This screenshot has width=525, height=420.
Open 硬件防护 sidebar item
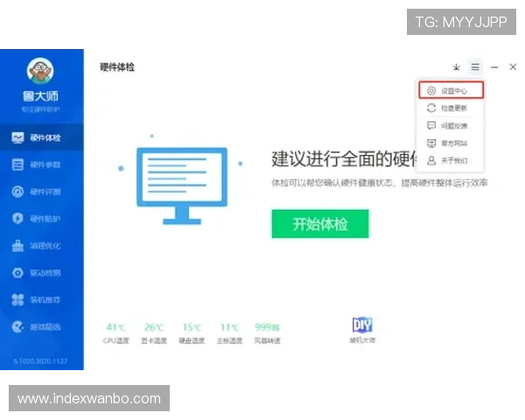42,219
